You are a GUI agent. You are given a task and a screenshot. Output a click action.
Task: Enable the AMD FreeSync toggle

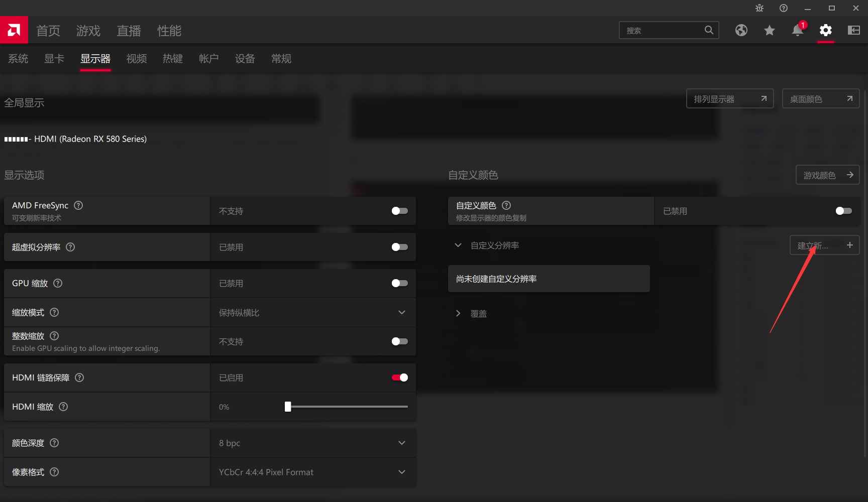pos(399,211)
